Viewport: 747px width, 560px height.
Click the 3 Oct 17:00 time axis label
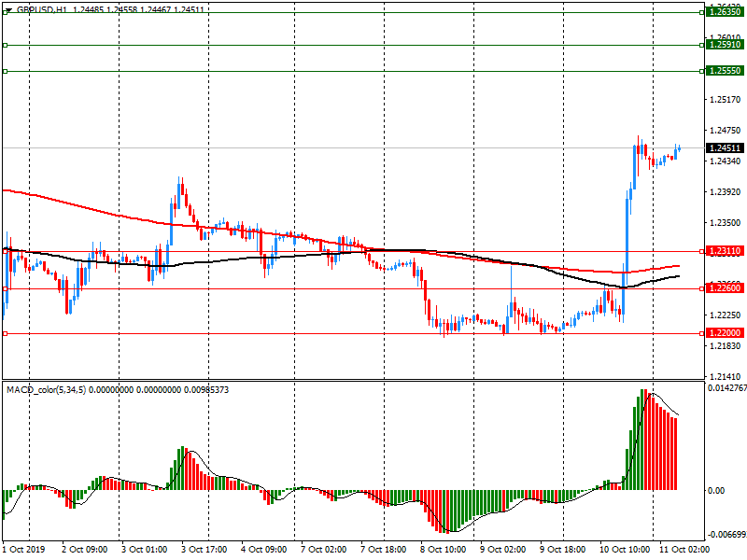pos(204,551)
